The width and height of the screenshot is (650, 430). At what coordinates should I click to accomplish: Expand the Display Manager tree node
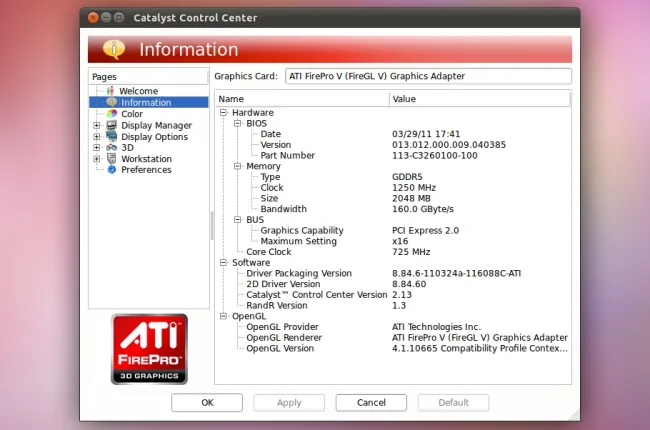point(97,125)
